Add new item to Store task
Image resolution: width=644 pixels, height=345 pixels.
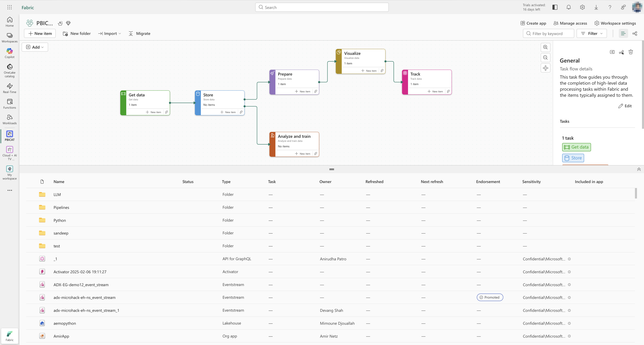point(228,112)
